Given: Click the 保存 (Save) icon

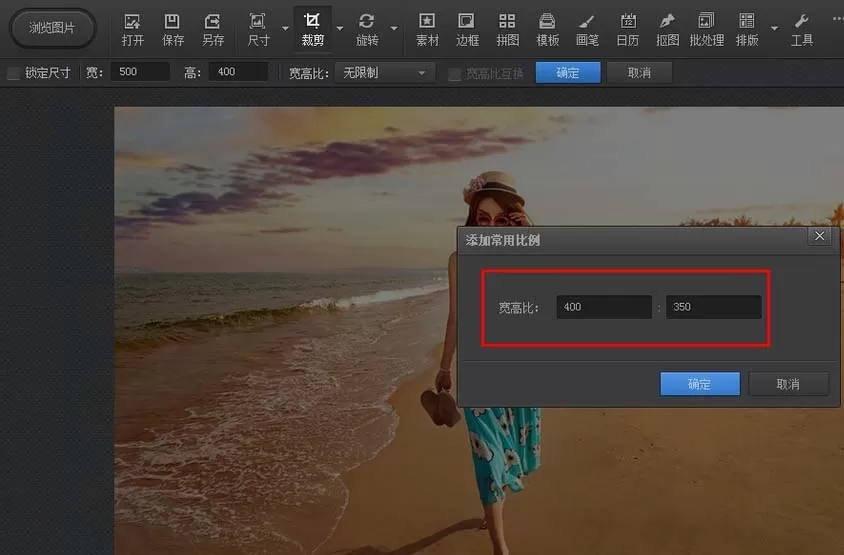Looking at the screenshot, I should [x=173, y=30].
